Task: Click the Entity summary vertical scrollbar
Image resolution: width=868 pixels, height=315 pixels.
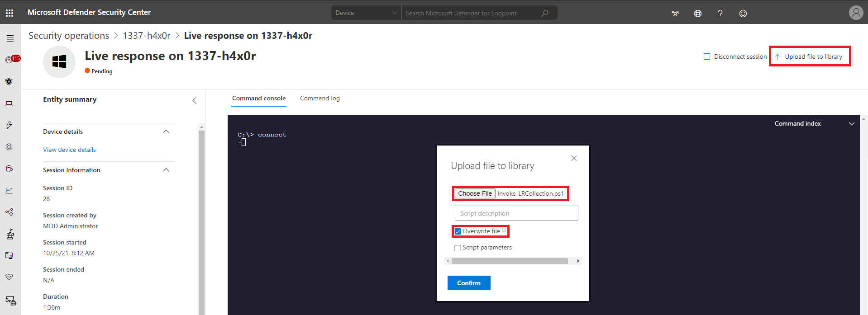Action: click(x=201, y=221)
